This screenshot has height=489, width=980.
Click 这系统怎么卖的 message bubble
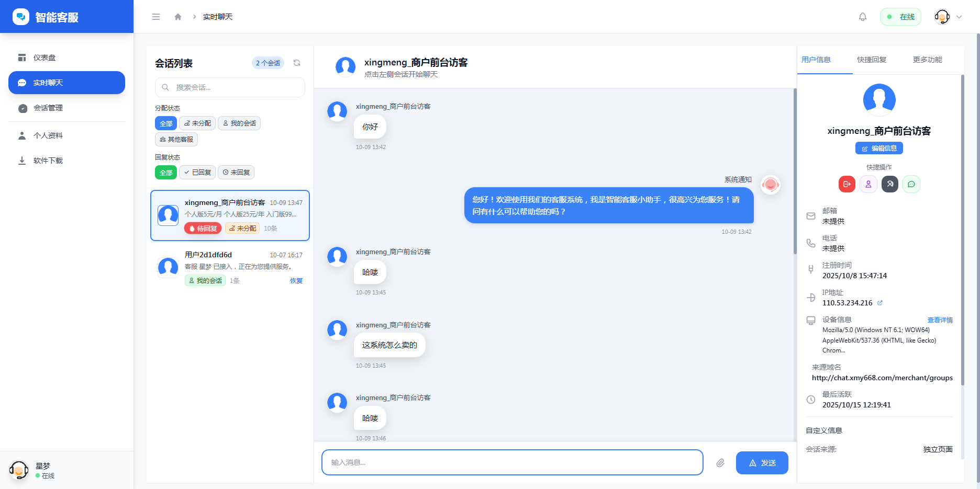pos(389,345)
